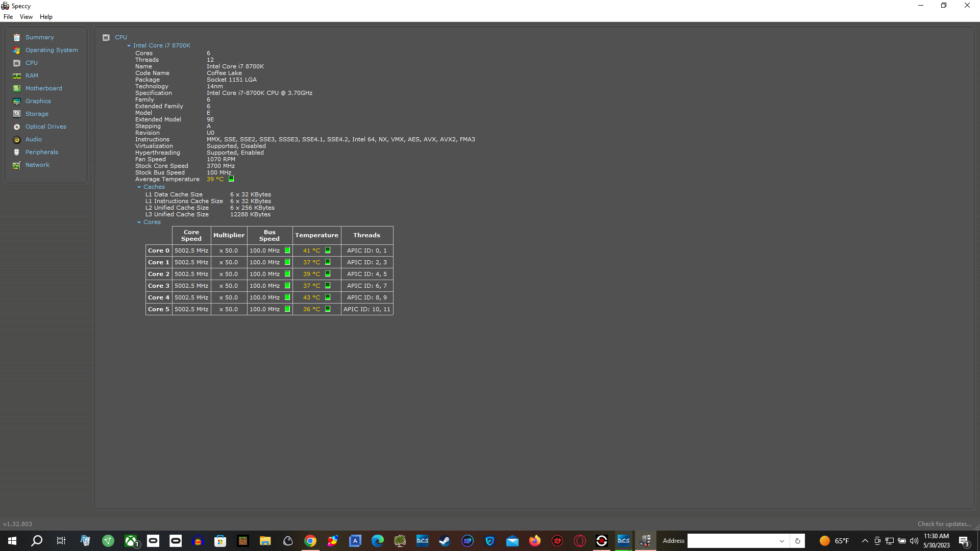
Task: Click the APIC ID: 10, 11 cell
Action: pos(367,309)
